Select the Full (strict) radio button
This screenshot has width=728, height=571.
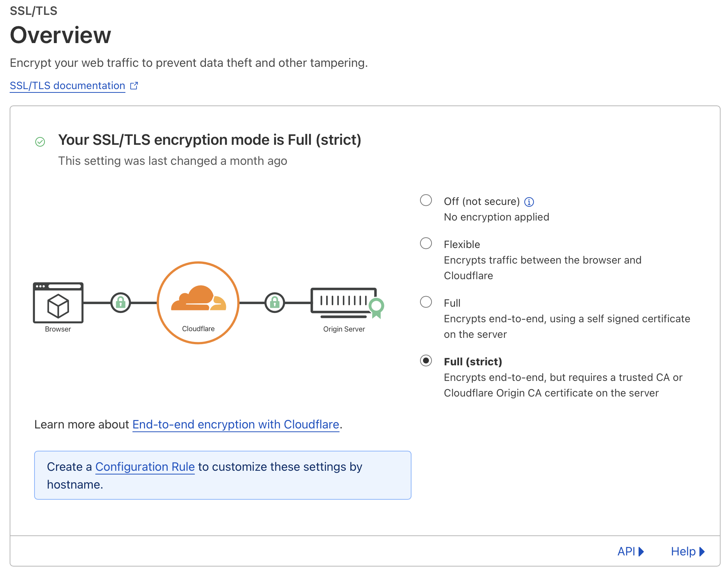coord(426,361)
